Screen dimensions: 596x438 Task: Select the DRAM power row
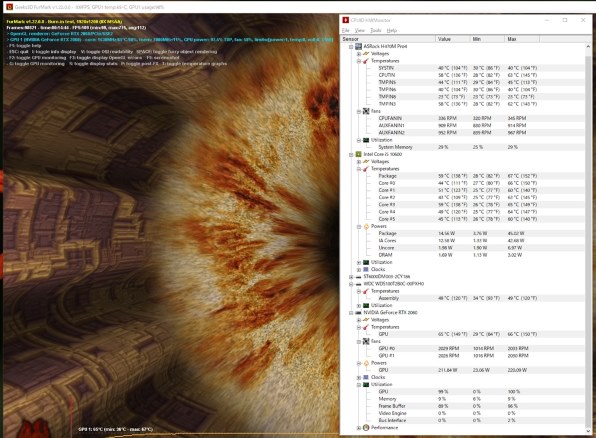pyautogui.click(x=463, y=255)
